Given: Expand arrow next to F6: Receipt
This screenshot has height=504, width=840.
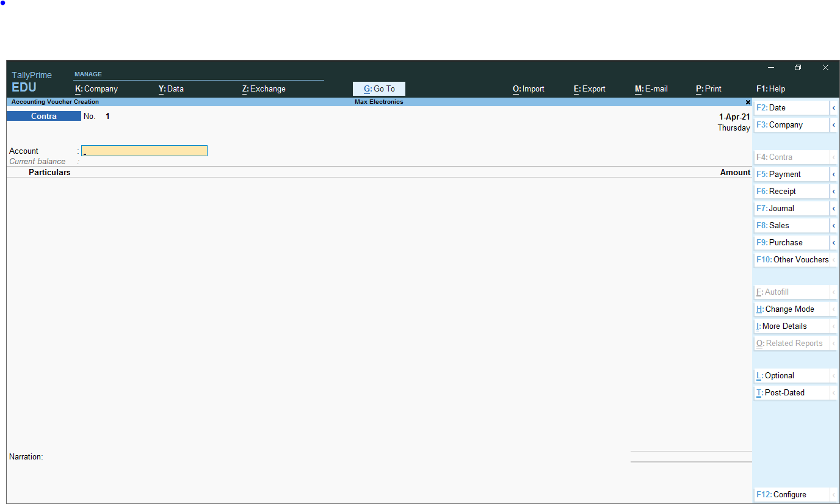Looking at the screenshot, I should click(x=833, y=191).
